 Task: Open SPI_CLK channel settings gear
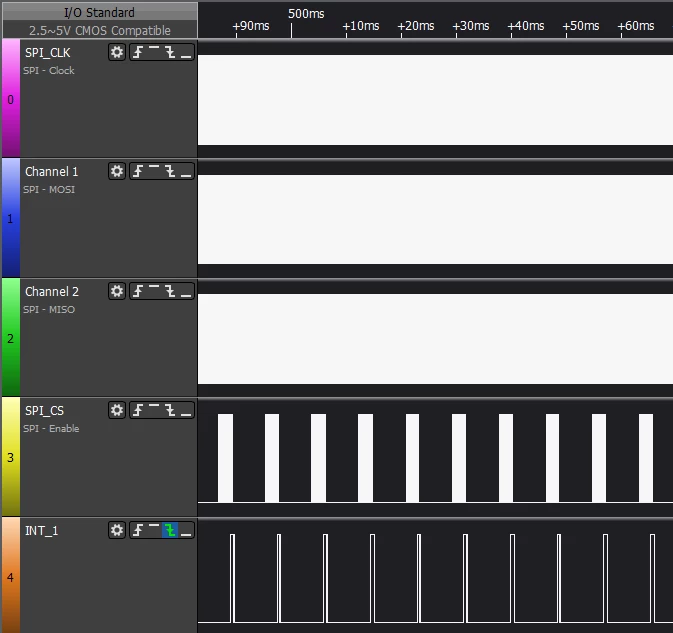117,52
